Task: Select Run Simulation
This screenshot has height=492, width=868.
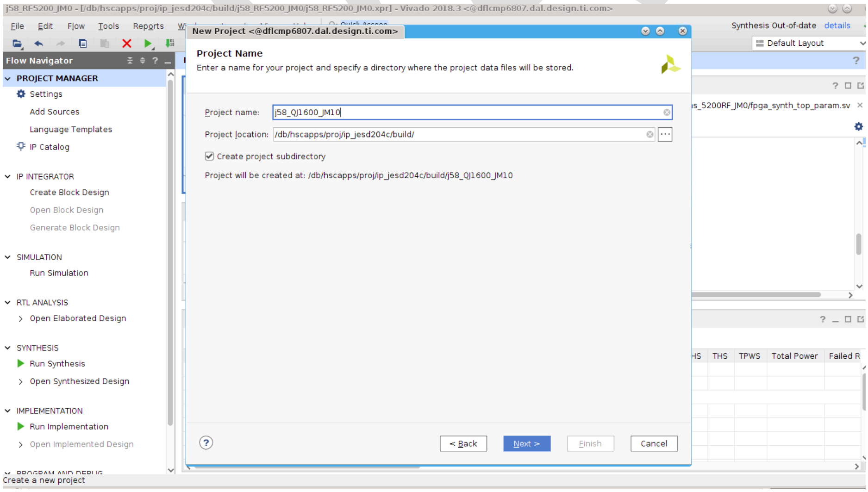Action: [59, 273]
